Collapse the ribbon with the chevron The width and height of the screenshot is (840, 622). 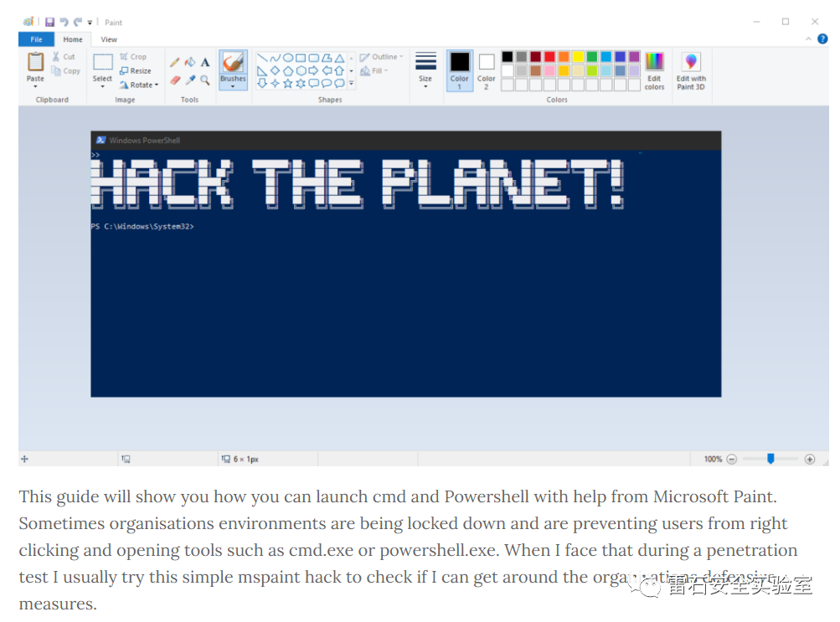[808, 39]
